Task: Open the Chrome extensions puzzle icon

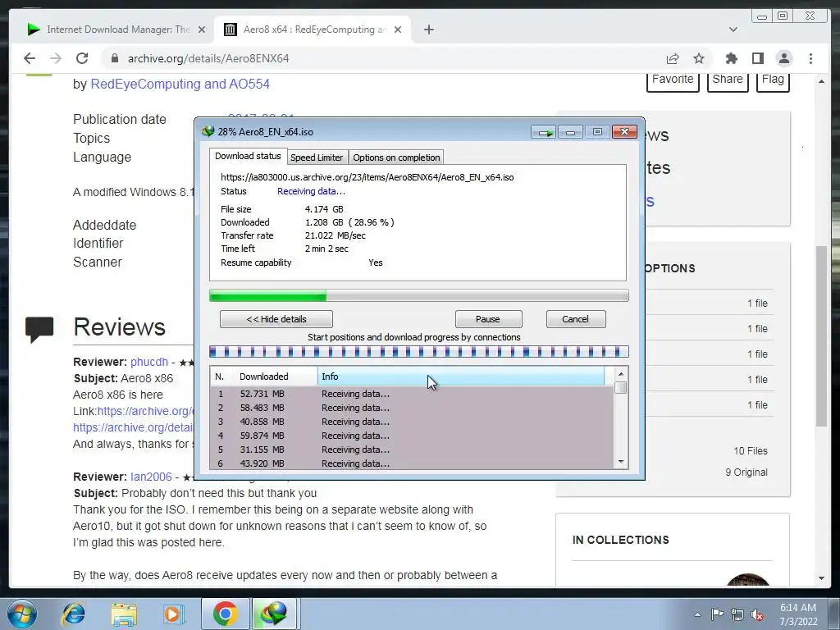Action: coord(731,58)
